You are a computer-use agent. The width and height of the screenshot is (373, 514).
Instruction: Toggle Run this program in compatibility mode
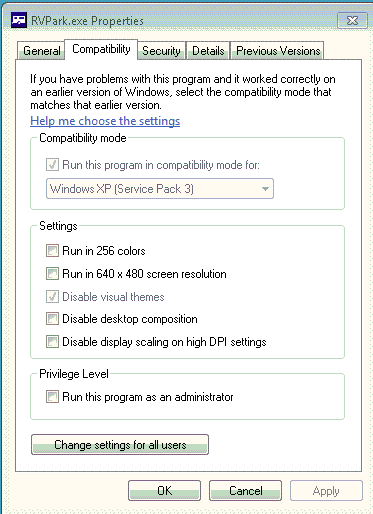coord(52,165)
